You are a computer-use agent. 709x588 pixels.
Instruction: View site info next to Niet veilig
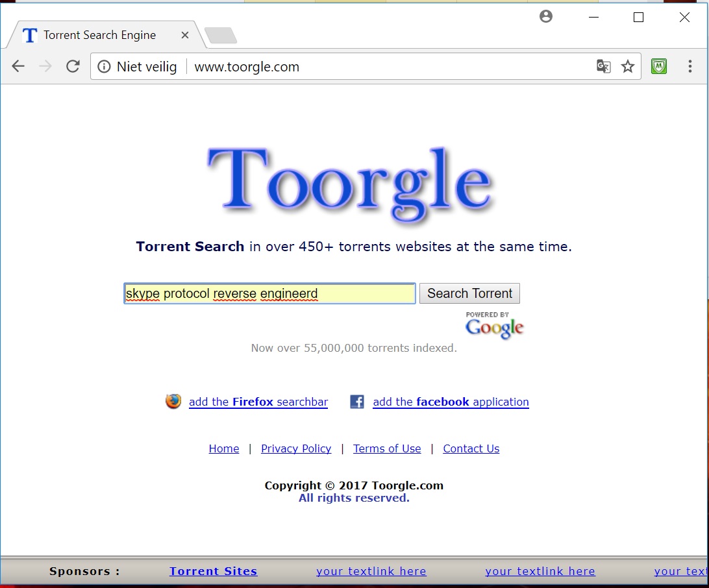(104, 66)
